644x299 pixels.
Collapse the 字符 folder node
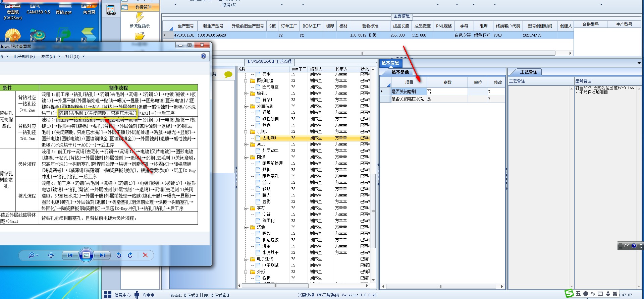coord(246,208)
